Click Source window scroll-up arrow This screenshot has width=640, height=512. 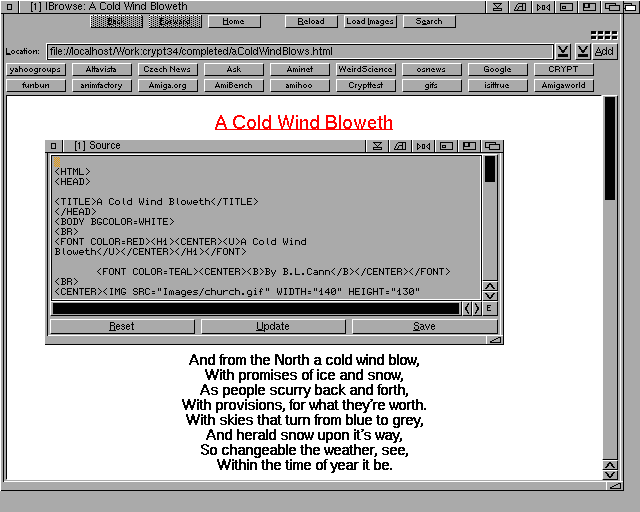490,284
